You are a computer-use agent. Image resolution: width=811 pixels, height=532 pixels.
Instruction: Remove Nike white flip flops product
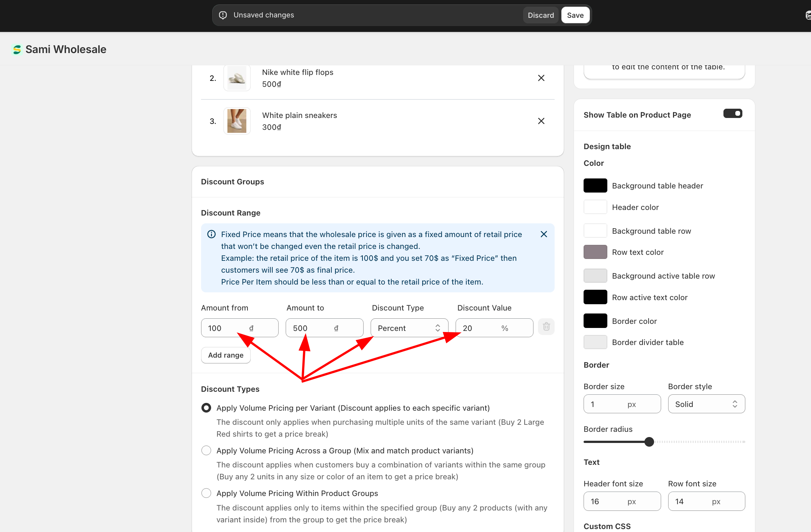[541, 78]
